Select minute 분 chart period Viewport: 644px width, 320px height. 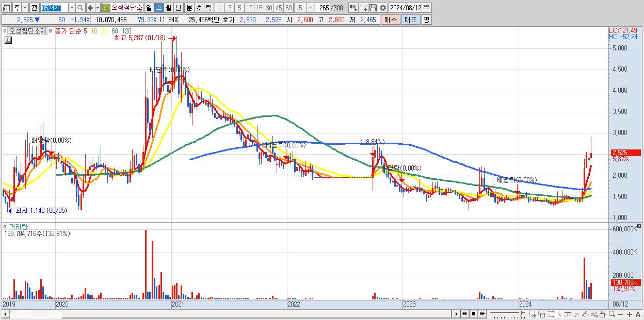(189, 8)
